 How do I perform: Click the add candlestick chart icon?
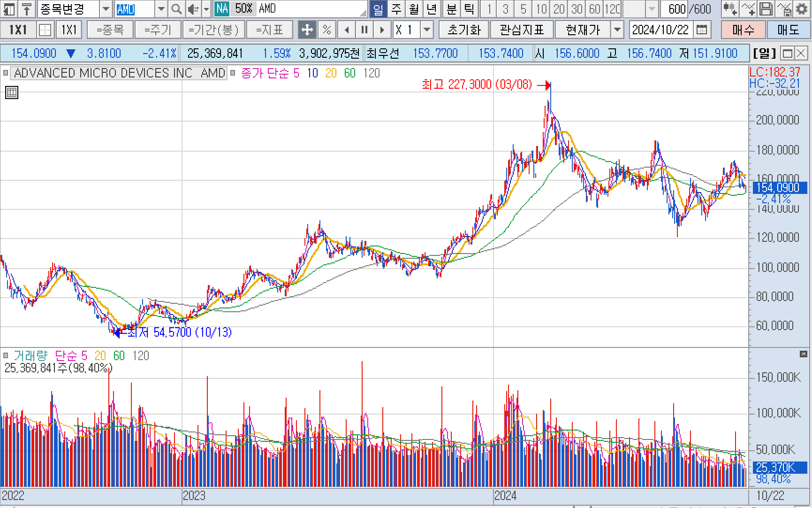tap(729, 9)
